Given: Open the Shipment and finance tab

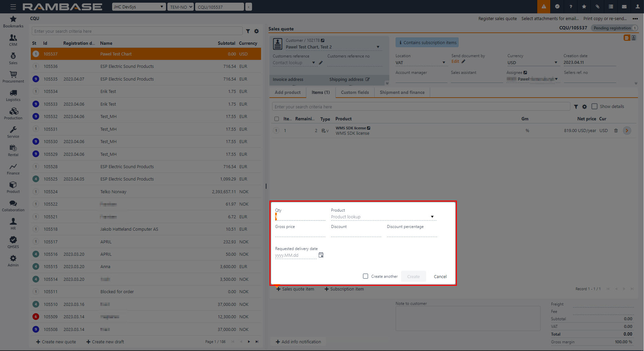Looking at the screenshot, I should click(x=402, y=92).
